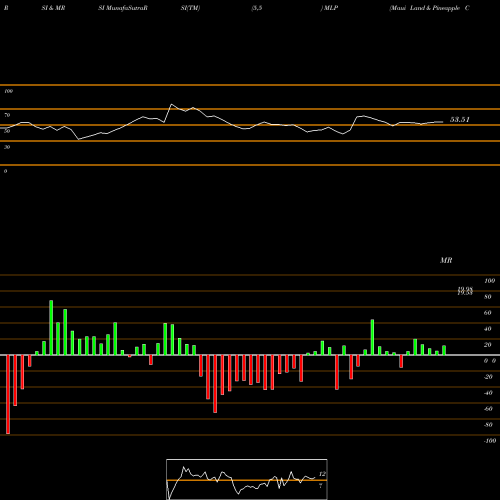Click the -40 label on MR axis
Screen dimensions: 500x500
pyautogui.click(x=488, y=393)
